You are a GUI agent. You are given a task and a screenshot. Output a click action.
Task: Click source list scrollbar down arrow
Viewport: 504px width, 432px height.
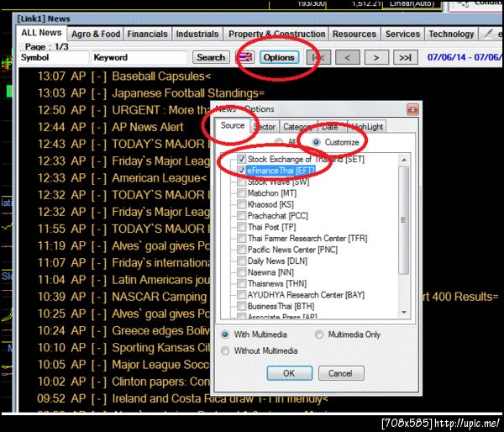404,313
